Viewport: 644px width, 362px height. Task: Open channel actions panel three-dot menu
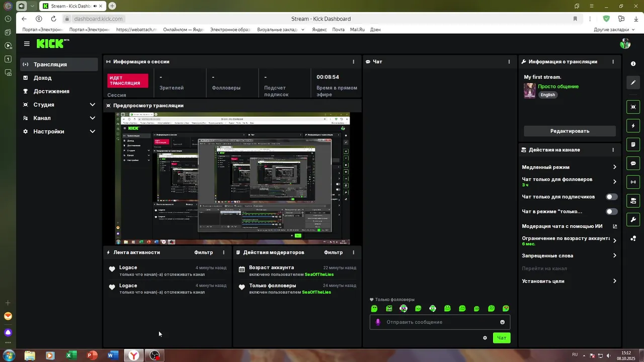(x=613, y=150)
